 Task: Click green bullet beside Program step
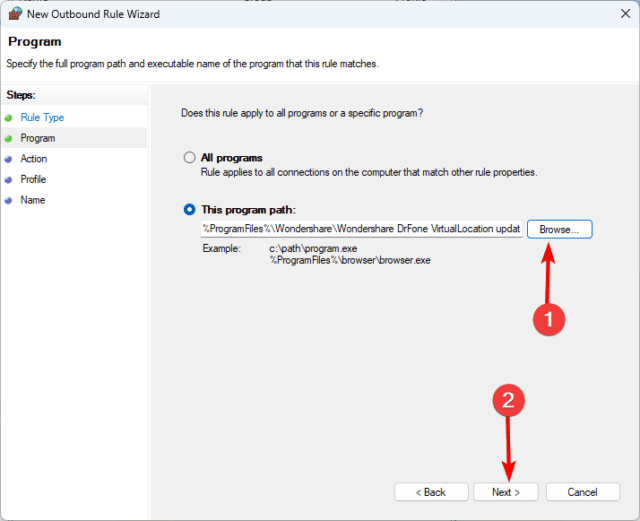click(8, 139)
